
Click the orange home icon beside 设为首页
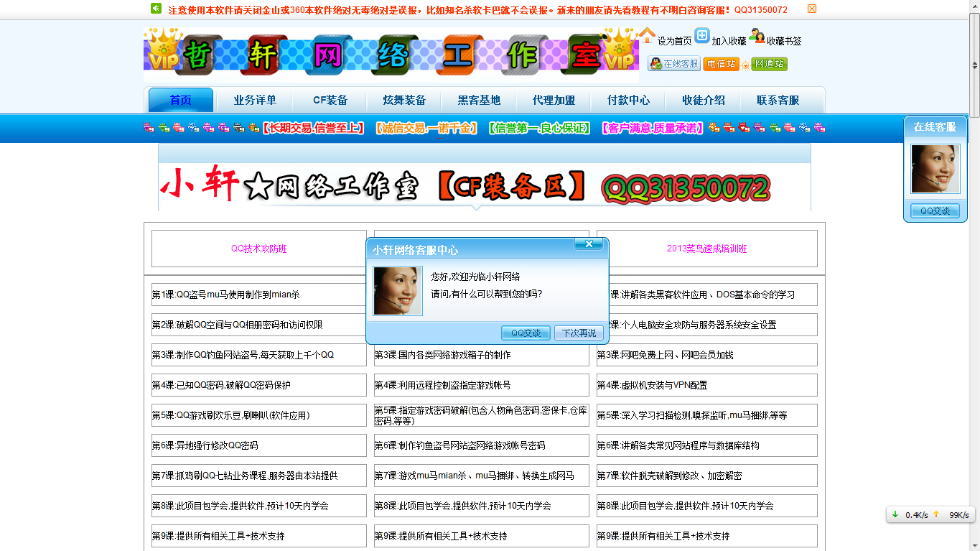click(647, 36)
